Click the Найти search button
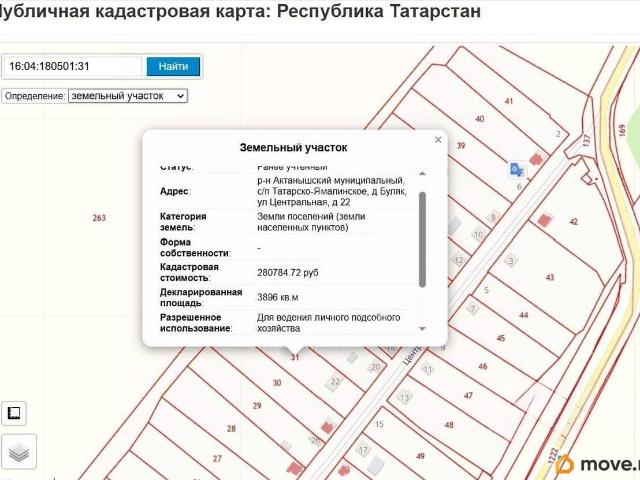640x480 pixels. [x=173, y=67]
